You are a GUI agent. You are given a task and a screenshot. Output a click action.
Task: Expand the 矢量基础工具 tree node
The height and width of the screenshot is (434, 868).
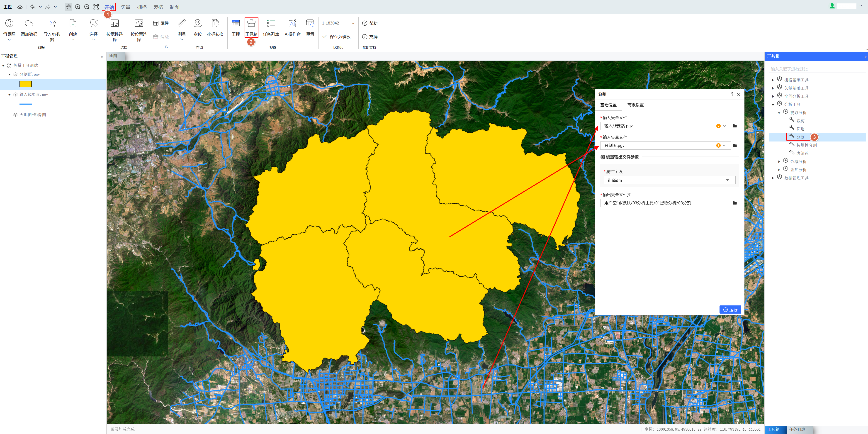[x=773, y=88]
